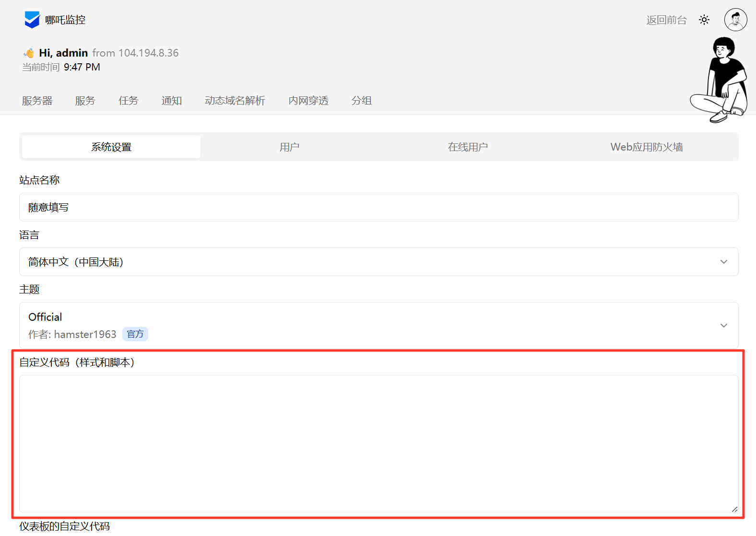
Task: Open the 服务 navigation tab
Action: (x=85, y=101)
